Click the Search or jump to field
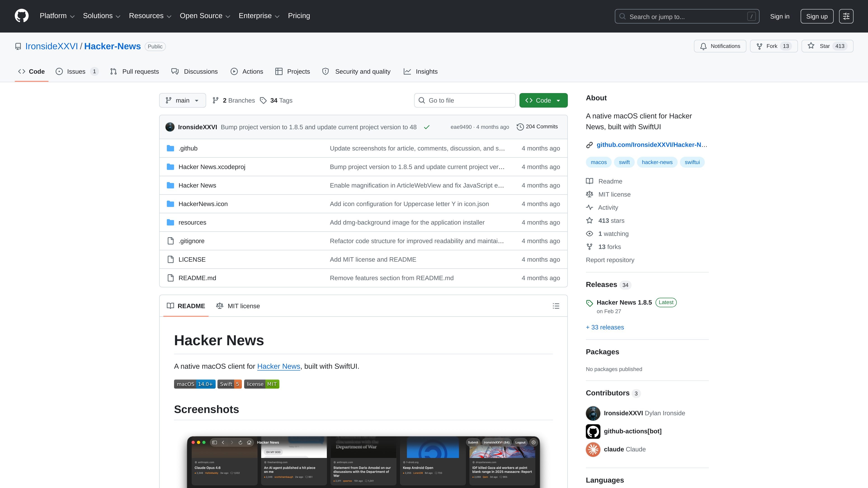 [687, 16]
